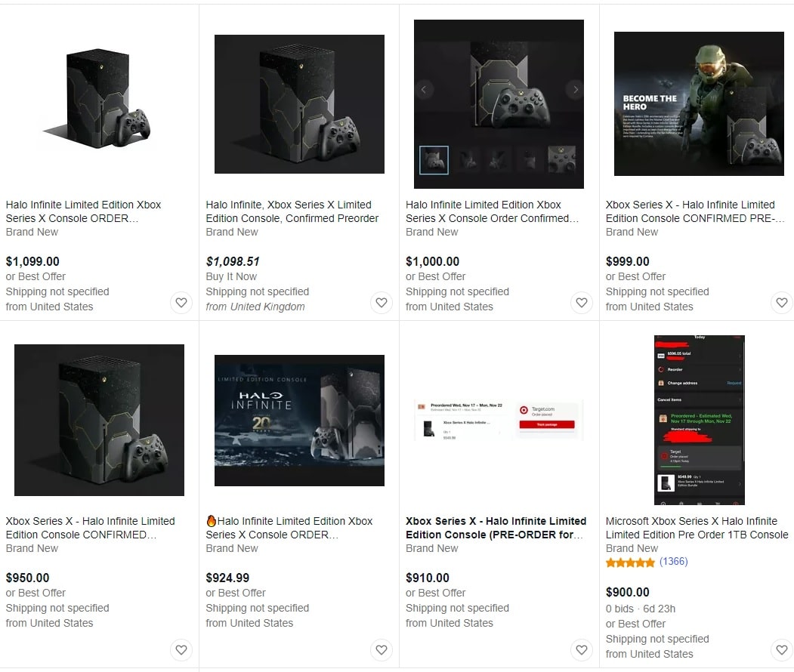Click the heart on the $924.99 listing
The image size is (794, 672).
pos(382,650)
